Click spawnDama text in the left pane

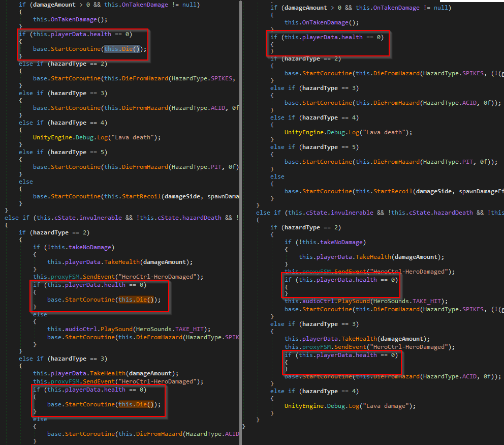point(223,196)
